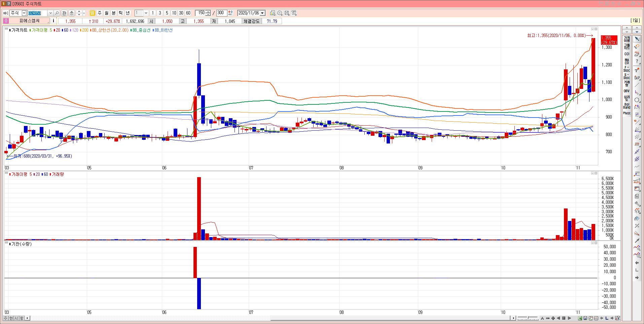Image resolution: width=644 pixels, height=324 pixels.
Task: Click the tools icon at end of top toolbar
Action: pos(294,13)
